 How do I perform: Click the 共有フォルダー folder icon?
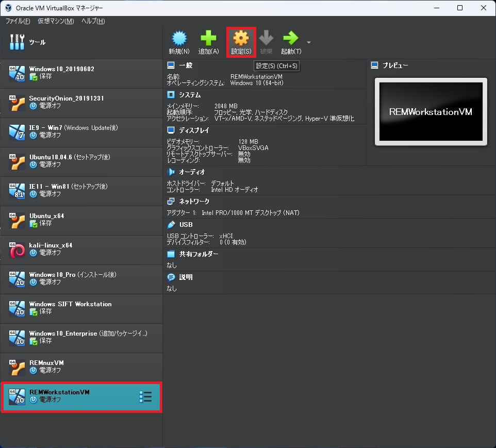(x=171, y=254)
